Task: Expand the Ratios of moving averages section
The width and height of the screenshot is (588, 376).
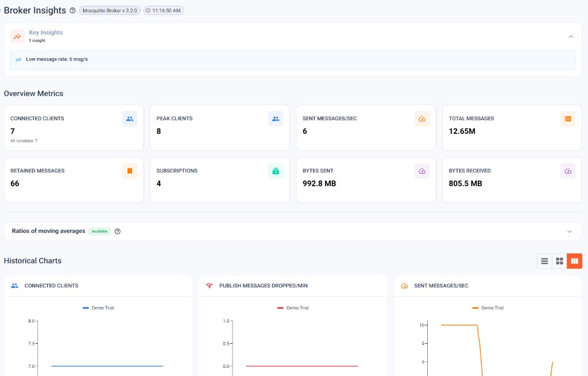Action: 569,231
